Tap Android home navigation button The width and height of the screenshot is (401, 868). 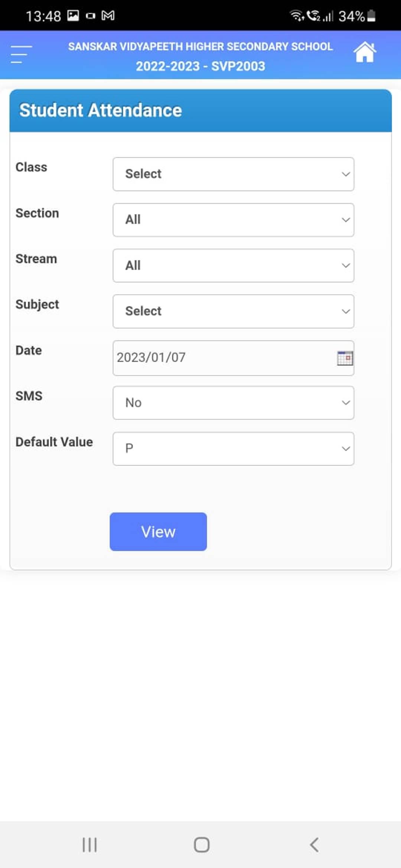pyautogui.click(x=202, y=845)
